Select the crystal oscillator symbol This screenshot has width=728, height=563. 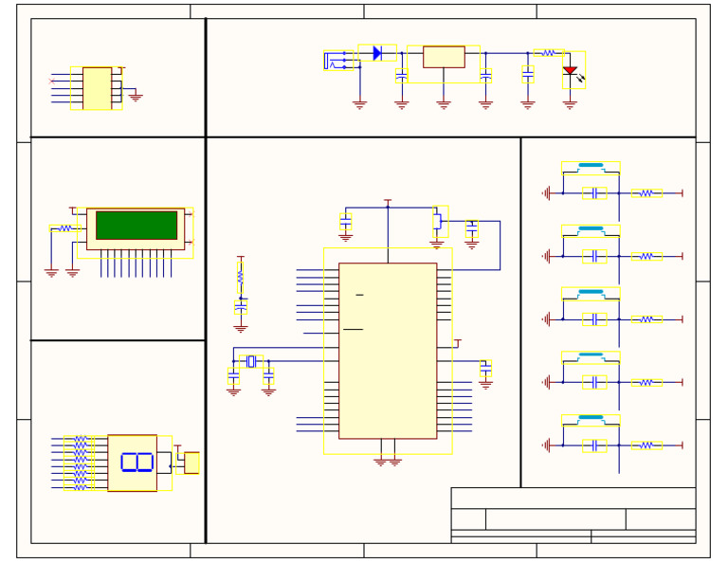pyautogui.click(x=251, y=361)
